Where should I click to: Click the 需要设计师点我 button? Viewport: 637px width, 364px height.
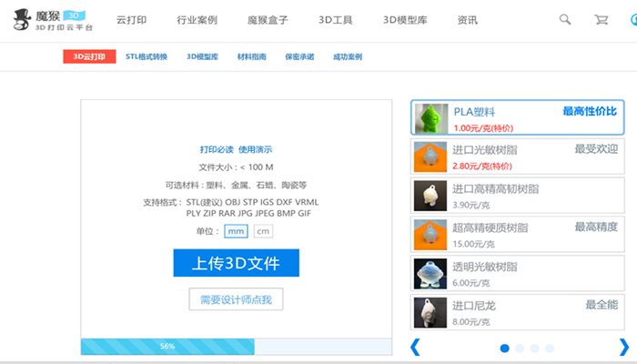[236, 298]
